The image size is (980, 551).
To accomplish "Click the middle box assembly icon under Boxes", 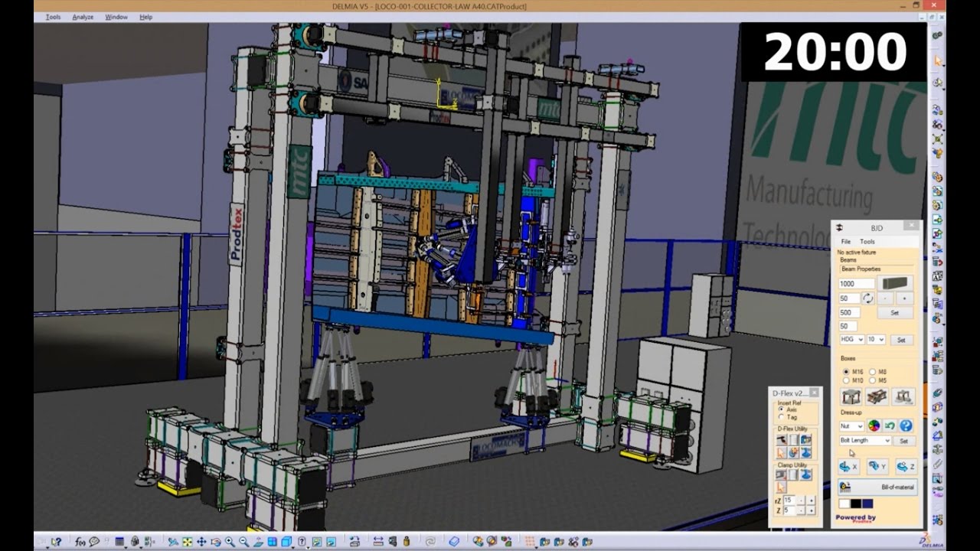I will (x=877, y=396).
